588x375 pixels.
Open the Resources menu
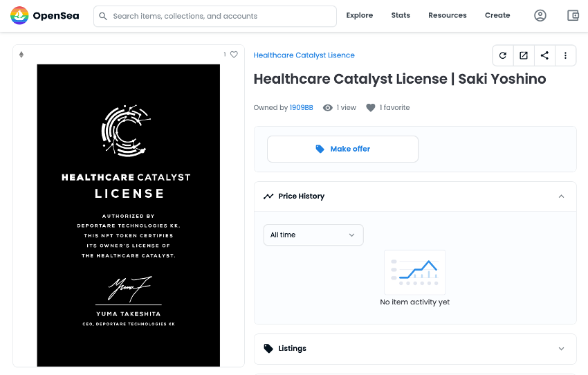point(447,15)
